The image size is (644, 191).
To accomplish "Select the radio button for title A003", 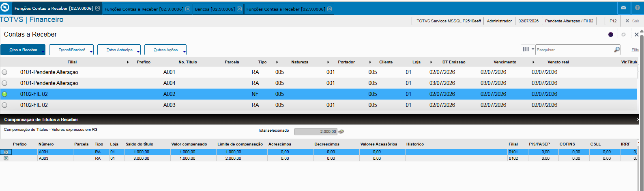I will tap(4, 105).
